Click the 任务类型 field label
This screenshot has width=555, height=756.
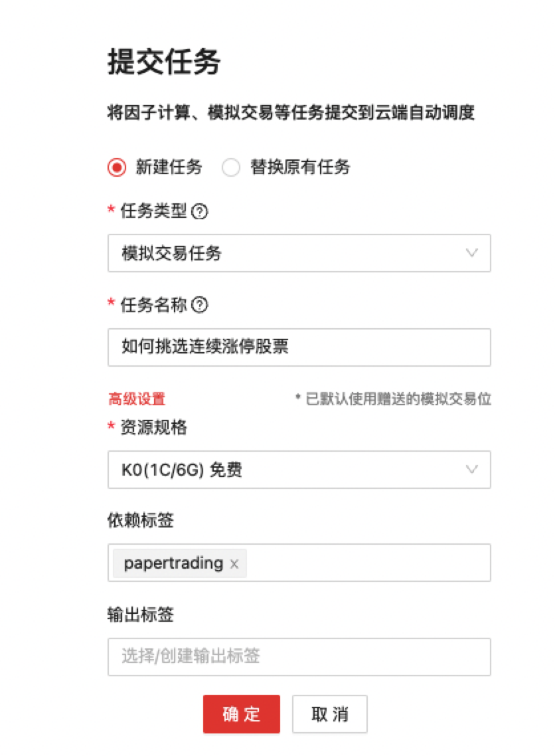153,212
